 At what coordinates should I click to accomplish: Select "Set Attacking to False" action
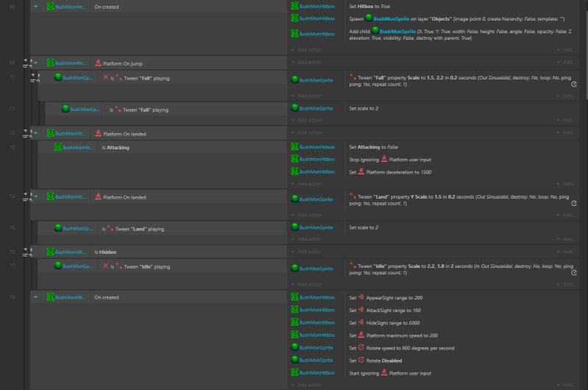point(373,147)
